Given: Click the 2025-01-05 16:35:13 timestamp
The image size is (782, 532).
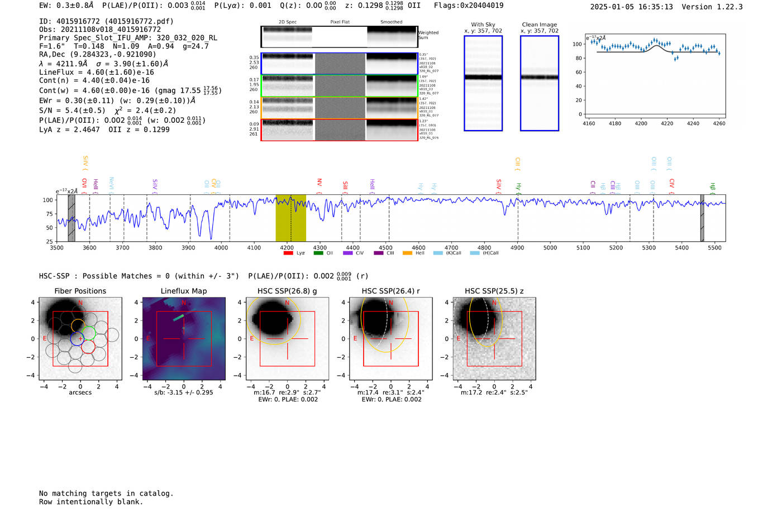Looking at the screenshot, I should 632,7.
